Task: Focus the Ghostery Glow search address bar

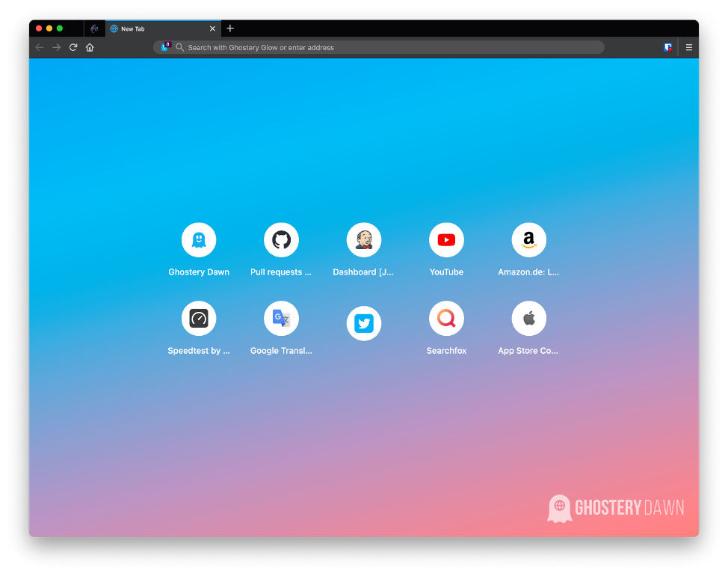Action: 379,47
